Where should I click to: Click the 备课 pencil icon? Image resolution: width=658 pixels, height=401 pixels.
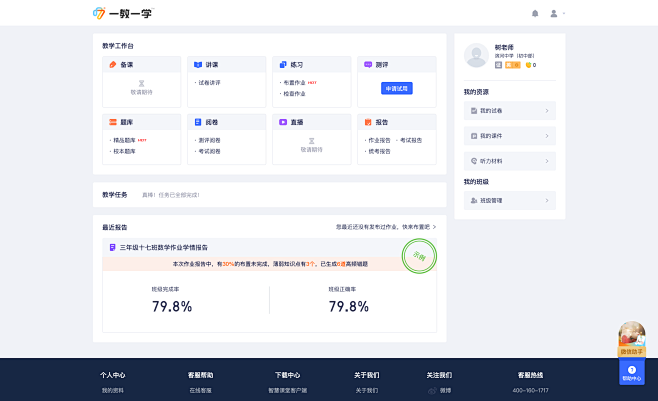tap(113, 65)
